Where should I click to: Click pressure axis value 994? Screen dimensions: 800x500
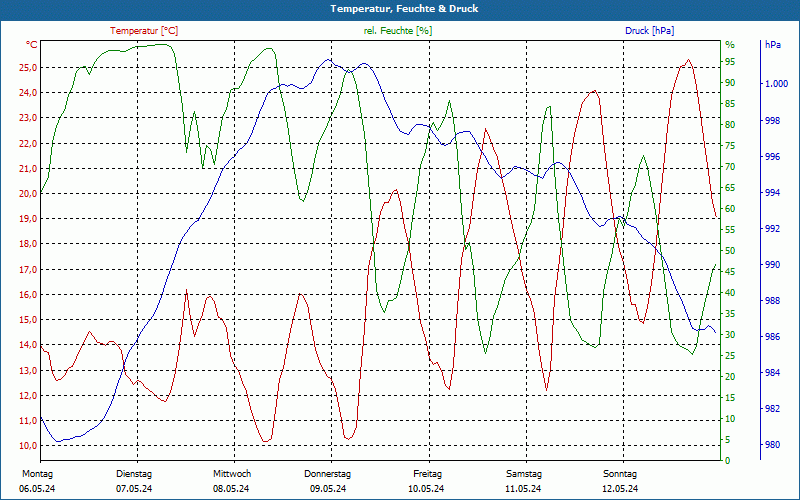(772, 193)
